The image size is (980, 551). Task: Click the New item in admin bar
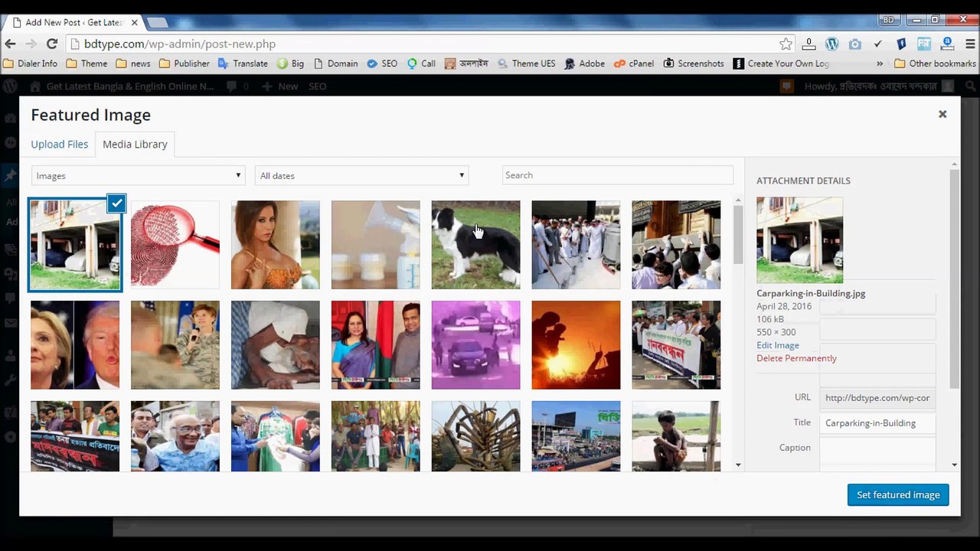[280, 86]
